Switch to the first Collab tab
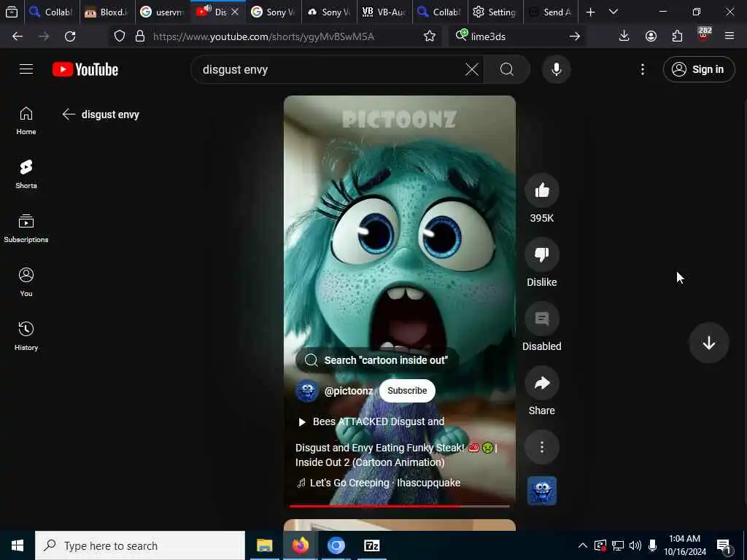 click(52, 12)
